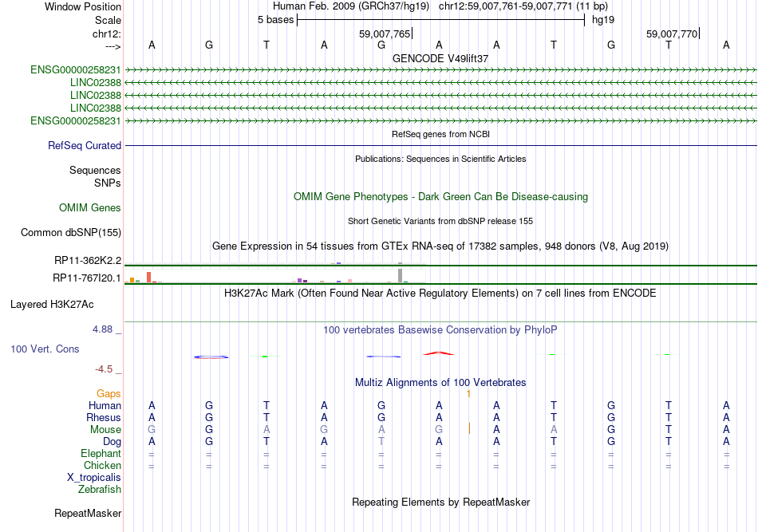758x532 pixels.
Task: Click the red PhyloP conservation peak
Action: [439, 353]
